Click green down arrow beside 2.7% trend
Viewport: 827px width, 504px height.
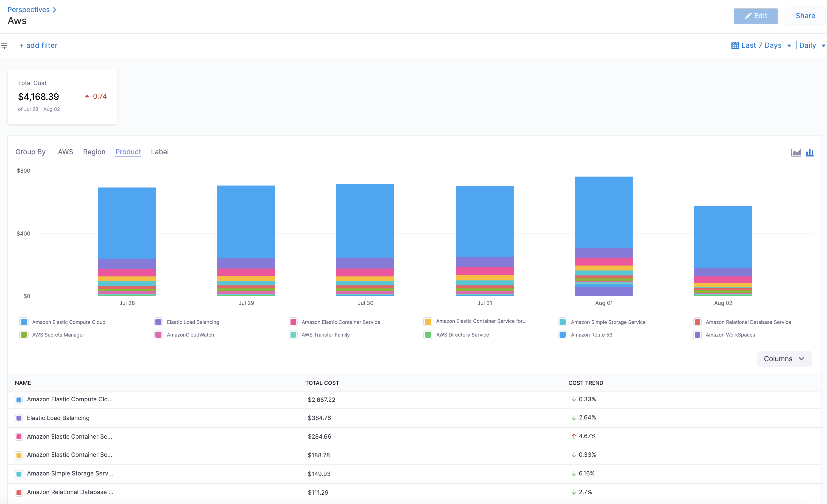[574, 492]
